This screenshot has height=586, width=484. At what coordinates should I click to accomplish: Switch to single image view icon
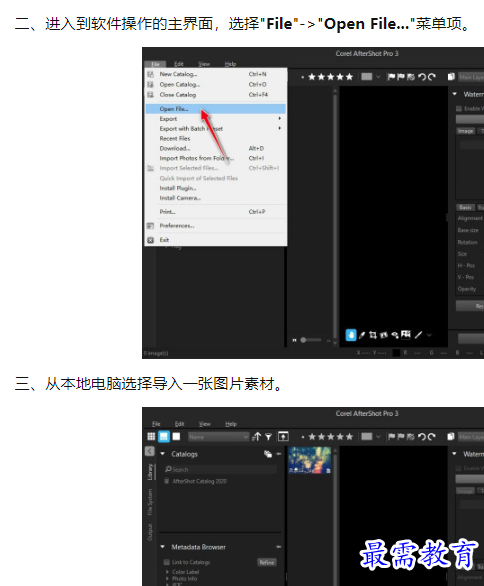[176, 436]
